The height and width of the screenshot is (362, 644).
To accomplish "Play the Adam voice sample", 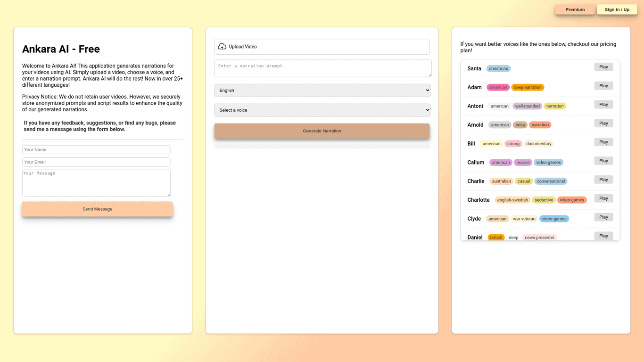I will click(x=603, y=86).
